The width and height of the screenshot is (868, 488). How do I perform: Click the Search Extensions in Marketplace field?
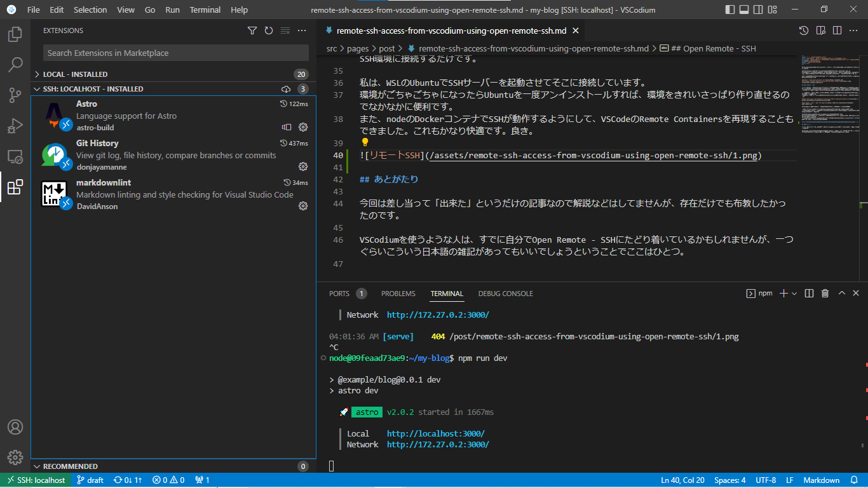(176, 53)
